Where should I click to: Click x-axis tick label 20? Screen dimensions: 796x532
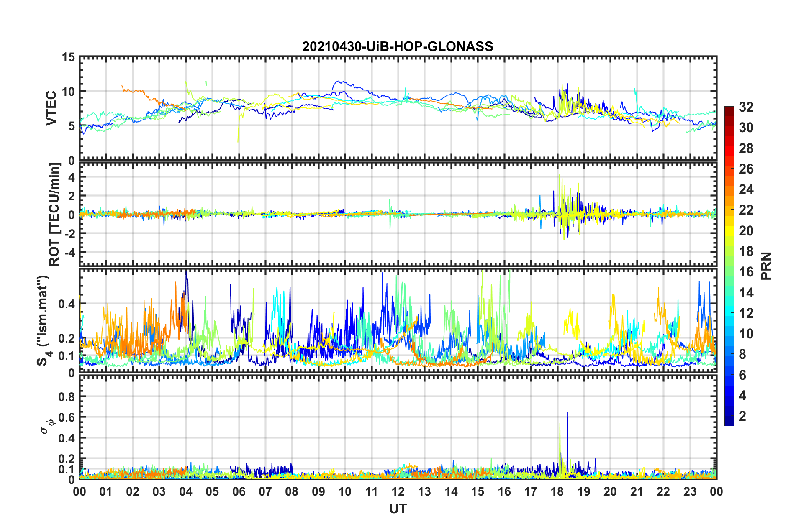click(610, 491)
